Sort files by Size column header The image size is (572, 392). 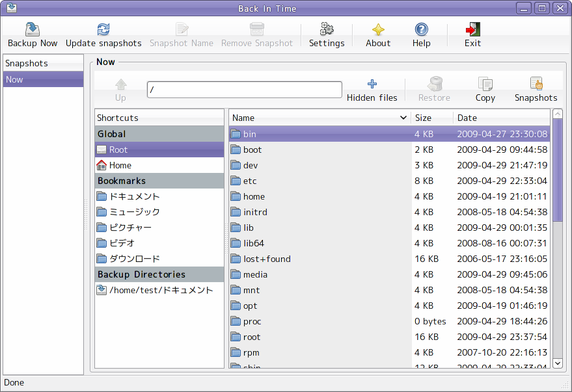point(432,118)
